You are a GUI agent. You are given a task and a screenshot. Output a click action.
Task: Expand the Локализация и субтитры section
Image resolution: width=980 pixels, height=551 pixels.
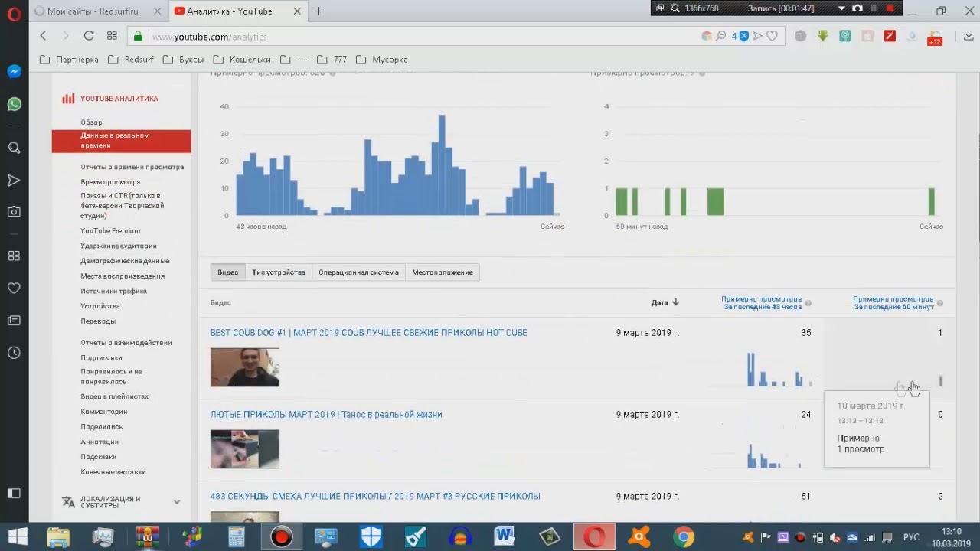coord(121,502)
